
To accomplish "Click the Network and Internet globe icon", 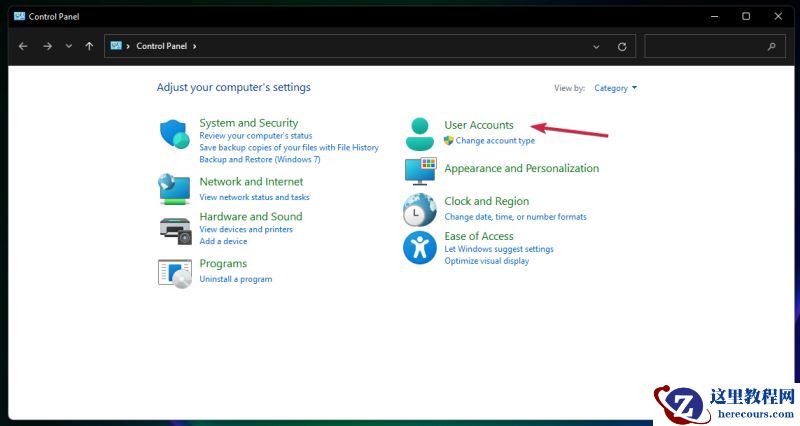I will pyautogui.click(x=174, y=189).
